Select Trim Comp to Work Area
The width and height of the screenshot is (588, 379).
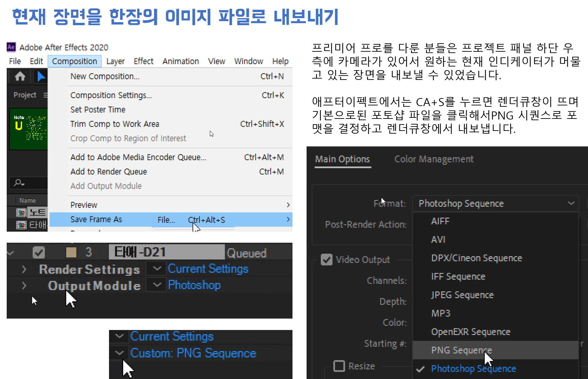point(171,124)
